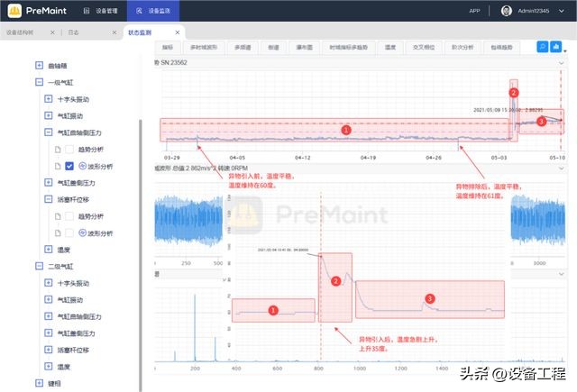Select the 多时域波形 analysis tab
The width and height of the screenshot is (577, 392).
pos(204,48)
